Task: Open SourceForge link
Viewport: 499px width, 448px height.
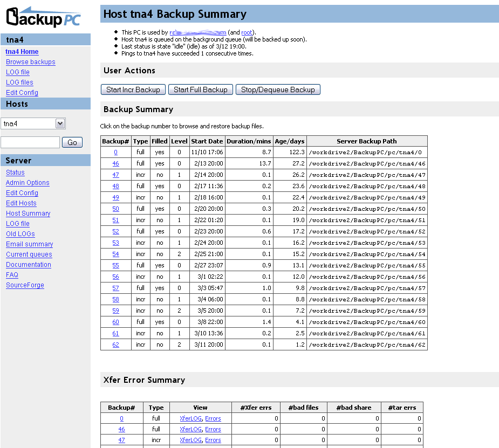Action: [x=25, y=285]
